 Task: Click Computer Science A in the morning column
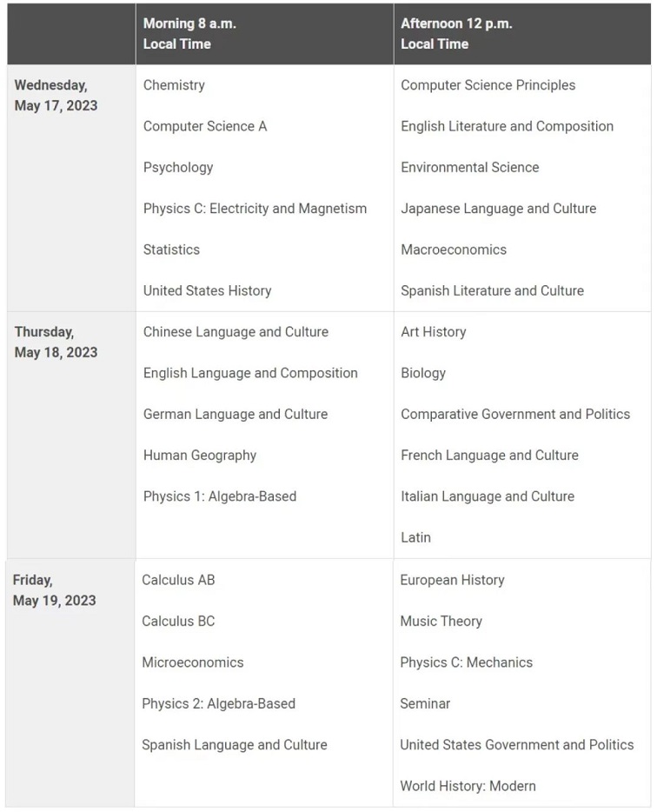(x=205, y=126)
